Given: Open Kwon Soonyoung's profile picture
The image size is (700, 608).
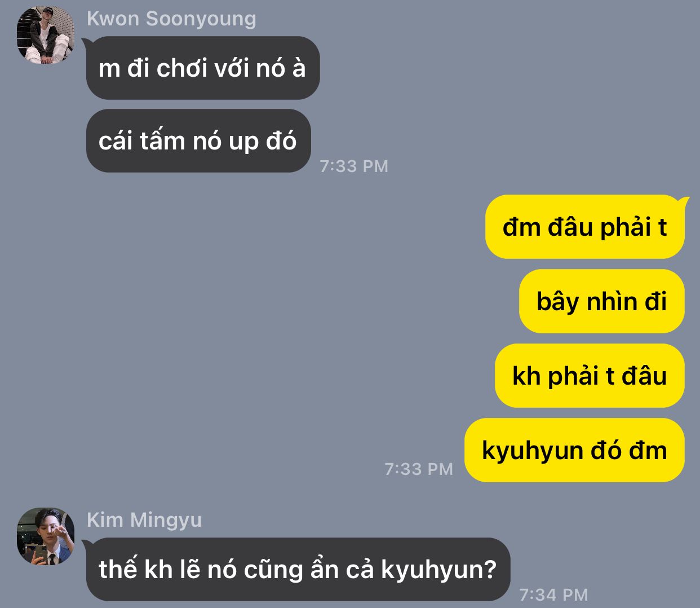Looking at the screenshot, I should [x=46, y=36].
